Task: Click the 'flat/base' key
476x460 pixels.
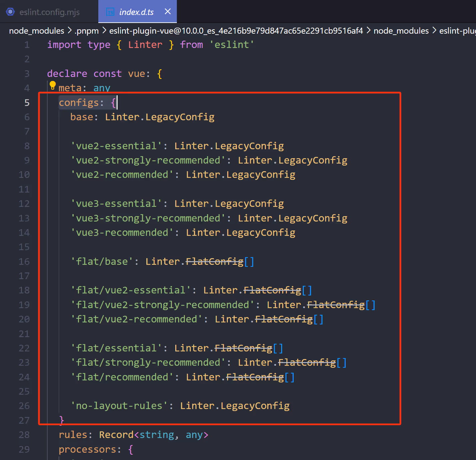Action: click(102, 262)
